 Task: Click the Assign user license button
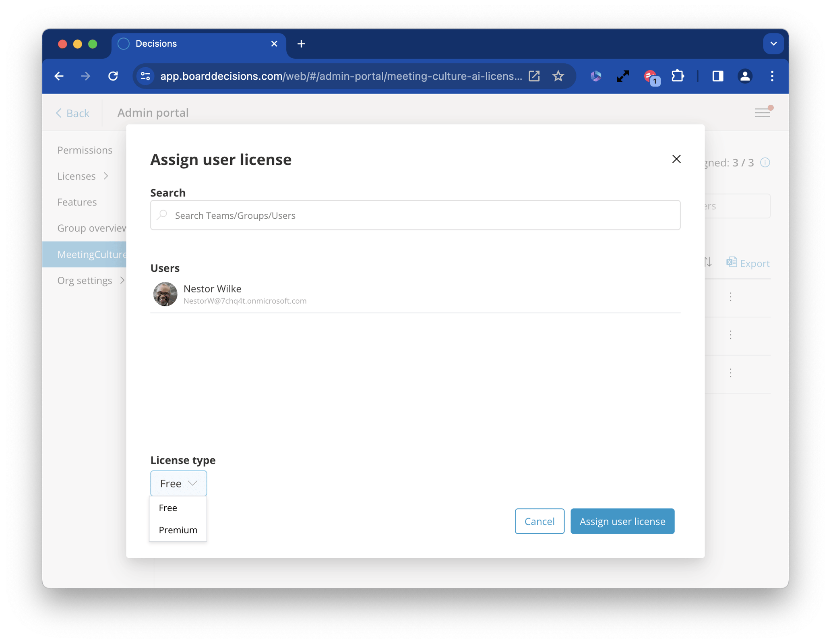pyautogui.click(x=622, y=521)
